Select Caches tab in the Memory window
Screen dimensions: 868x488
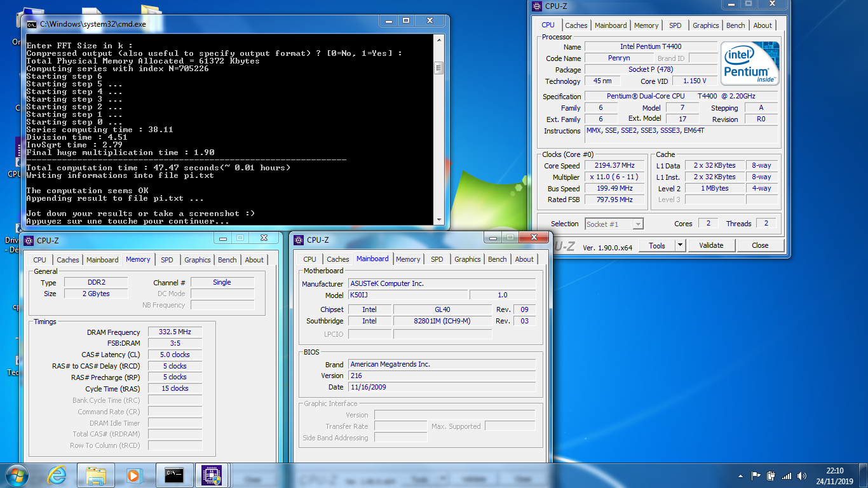[x=68, y=260]
